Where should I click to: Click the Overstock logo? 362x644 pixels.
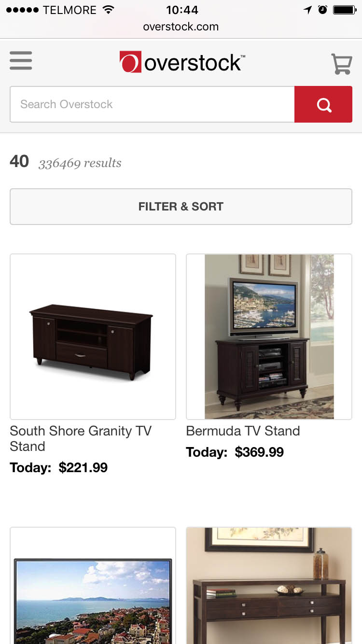coord(182,62)
